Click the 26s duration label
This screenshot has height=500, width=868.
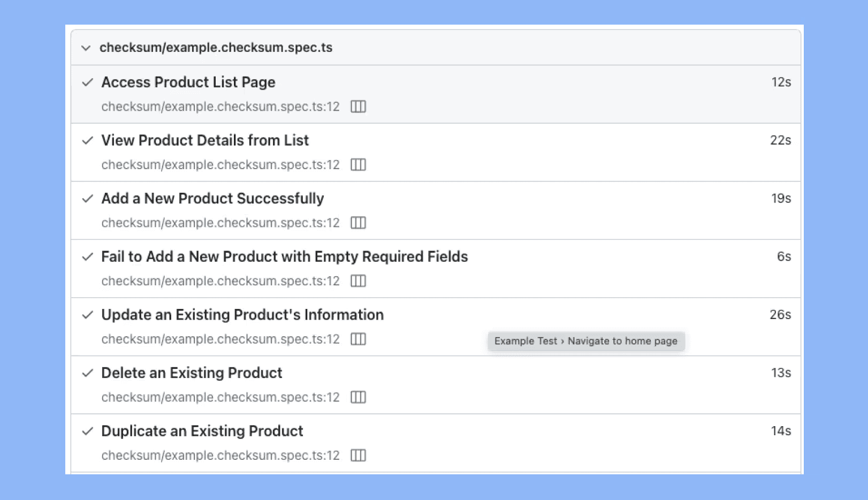(780, 315)
